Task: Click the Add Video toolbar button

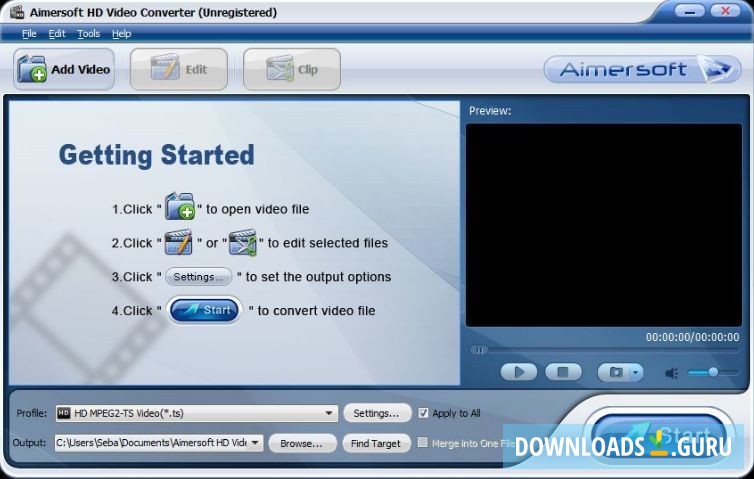Action: coord(64,69)
